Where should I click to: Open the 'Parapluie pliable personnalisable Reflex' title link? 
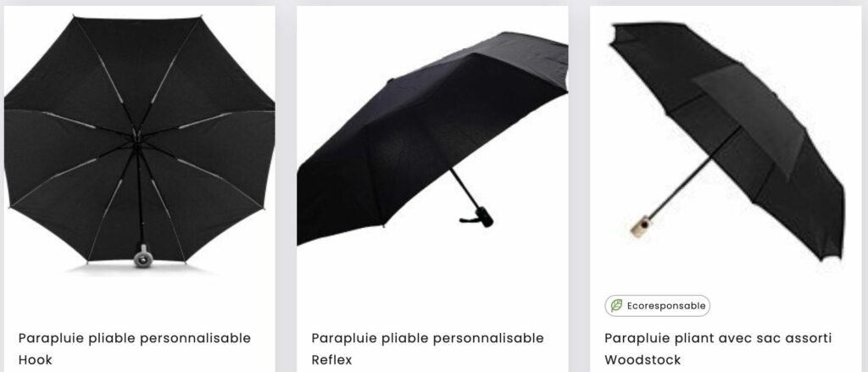coord(427,349)
